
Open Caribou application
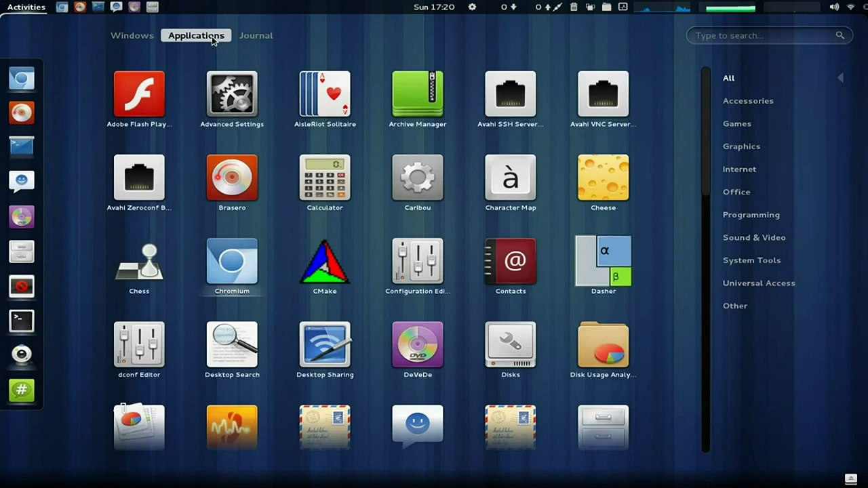click(x=418, y=183)
